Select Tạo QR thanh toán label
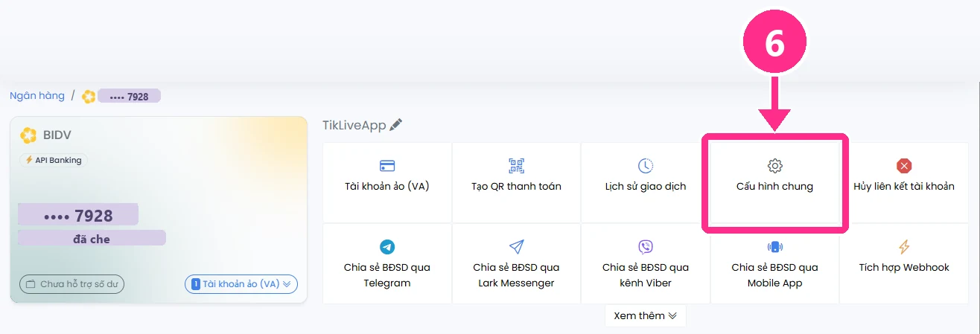Screen dimensions: 980x334 pos(516,186)
